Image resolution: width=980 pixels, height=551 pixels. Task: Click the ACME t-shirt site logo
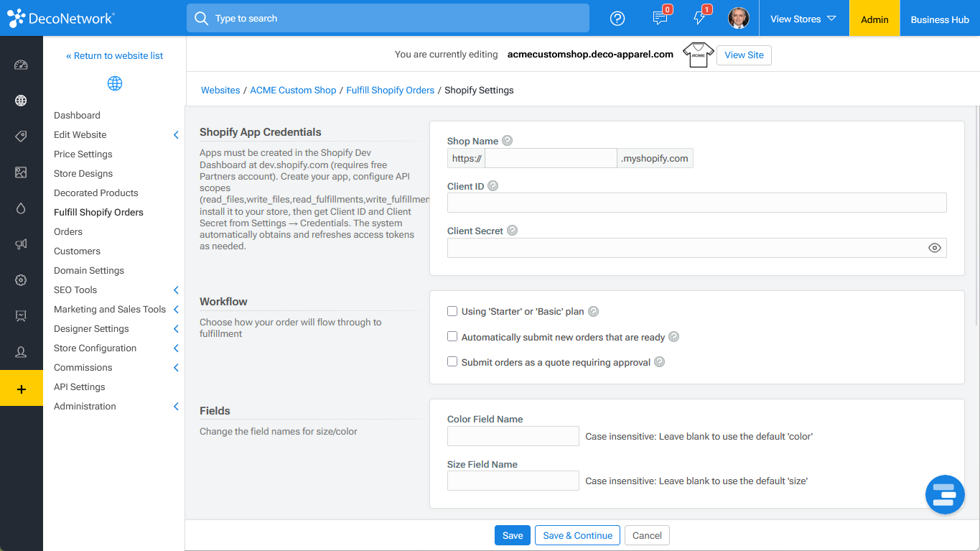coord(698,55)
